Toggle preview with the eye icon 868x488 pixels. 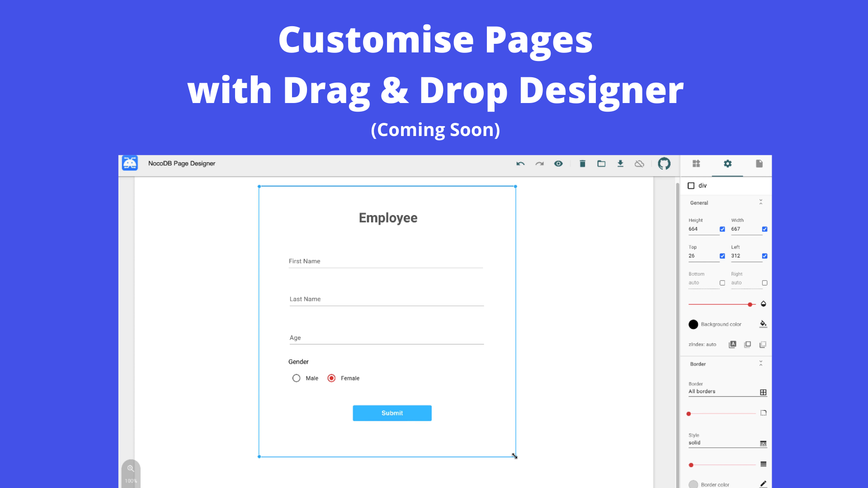click(558, 164)
